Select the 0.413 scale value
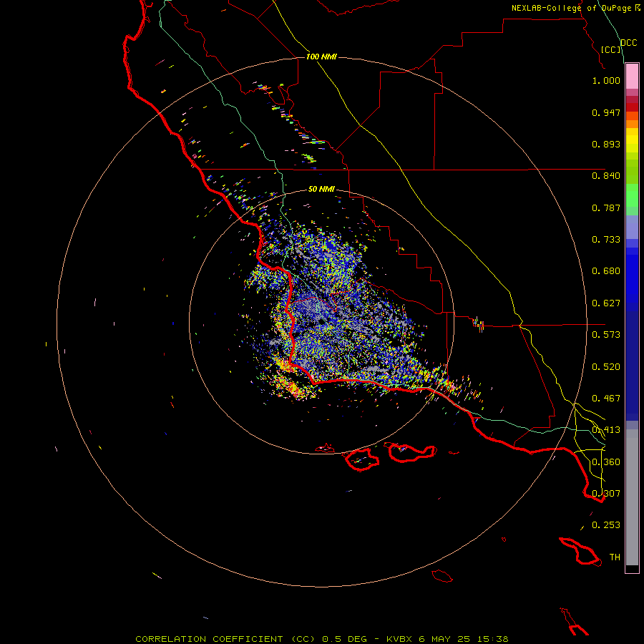644x644 pixels. 606,430
